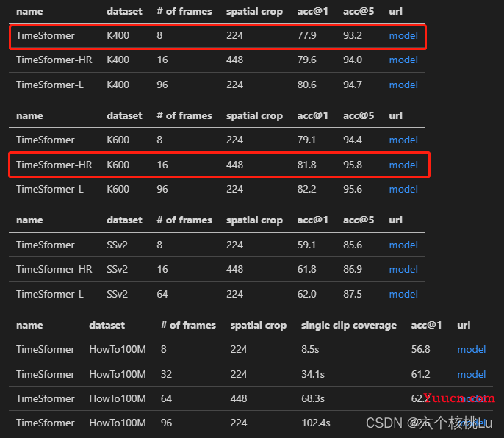Click acc@5 value 85.6
Screen dimensions: 504x438
tap(353, 245)
